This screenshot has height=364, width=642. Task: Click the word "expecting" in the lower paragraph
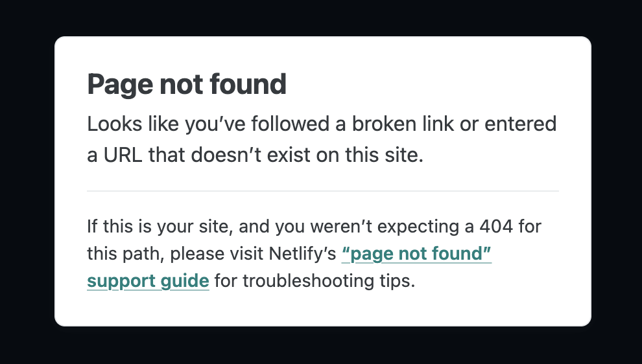418,227
